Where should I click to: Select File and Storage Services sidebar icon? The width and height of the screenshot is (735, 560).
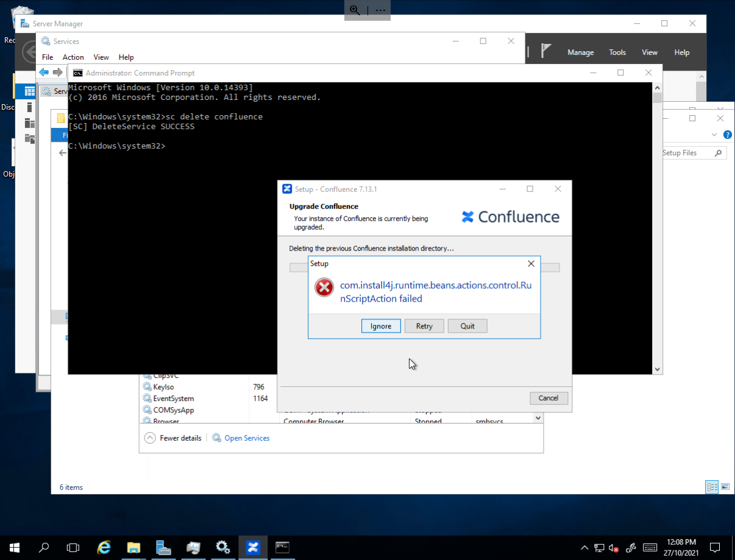(29, 139)
